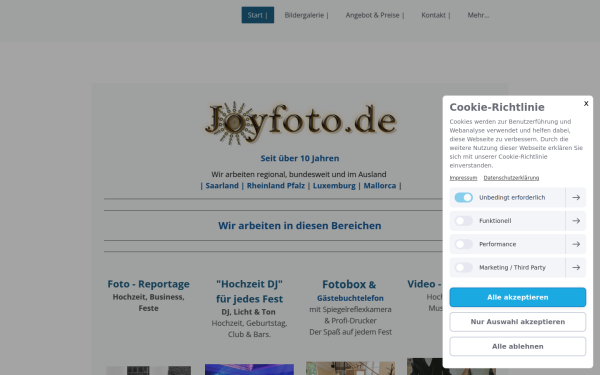600x375 pixels.
Task: Follow the Luxemburg link
Action: coord(334,186)
